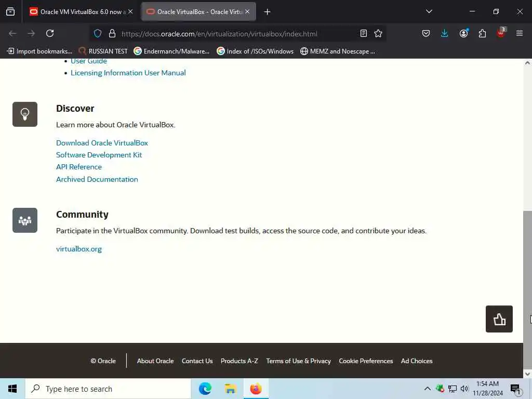Viewport: 532px width, 399px height.
Task: Open About Oracle footer link
Action: (155, 361)
